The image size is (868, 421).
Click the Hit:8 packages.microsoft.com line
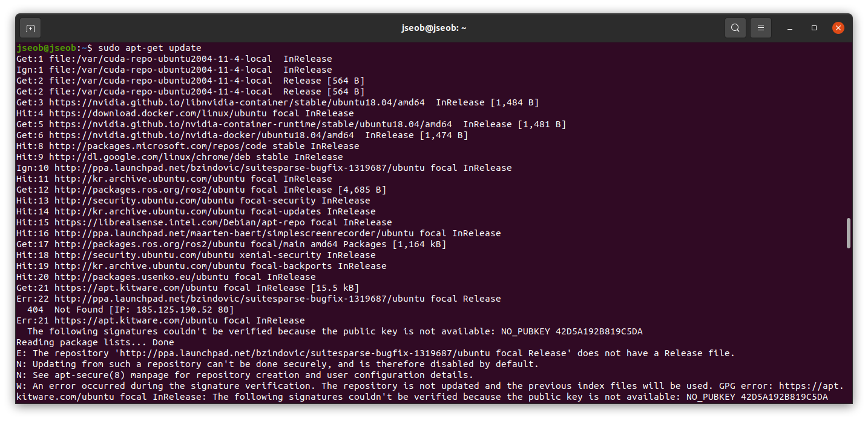point(188,146)
